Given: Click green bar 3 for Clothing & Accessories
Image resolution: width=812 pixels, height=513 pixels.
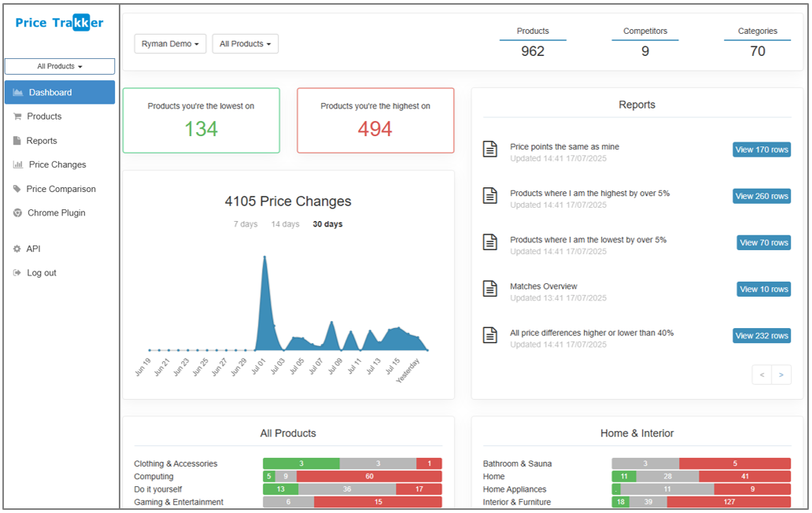Looking at the screenshot, I should pyautogui.click(x=301, y=463).
